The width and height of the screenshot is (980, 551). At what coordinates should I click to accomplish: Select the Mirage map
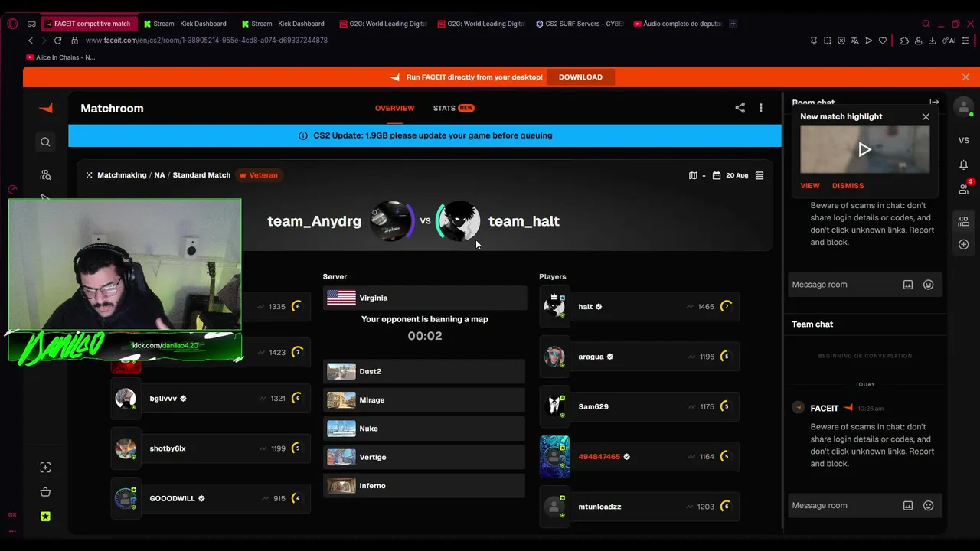pyautogui.click(x=424, y=400)
